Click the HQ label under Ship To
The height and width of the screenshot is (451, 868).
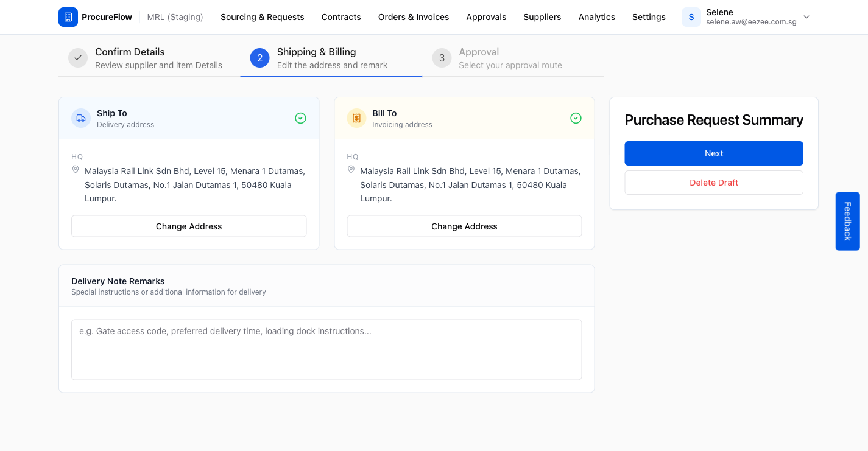pyautogui.click(x=77, y=157)
